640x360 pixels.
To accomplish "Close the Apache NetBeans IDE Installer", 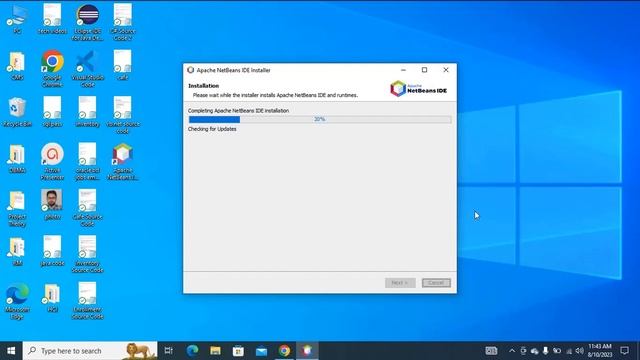I will (x=446, y=70).
